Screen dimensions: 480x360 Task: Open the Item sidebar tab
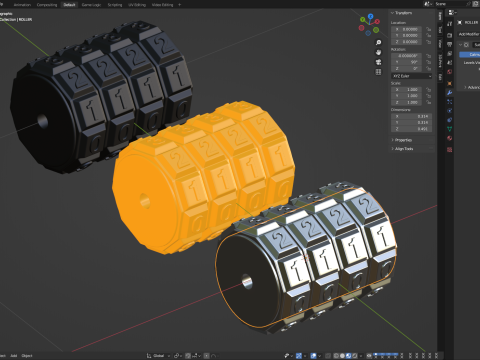(440, 16)
